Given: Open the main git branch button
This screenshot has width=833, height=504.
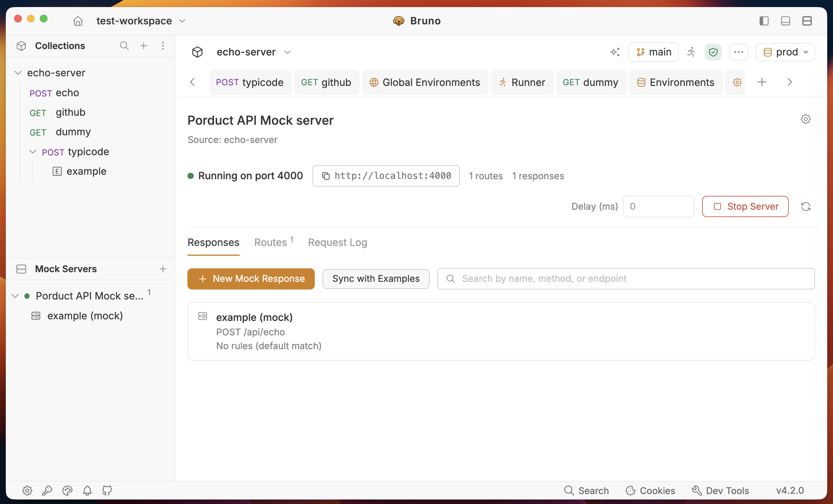Looking at the screenshot, I should point(653,52).
